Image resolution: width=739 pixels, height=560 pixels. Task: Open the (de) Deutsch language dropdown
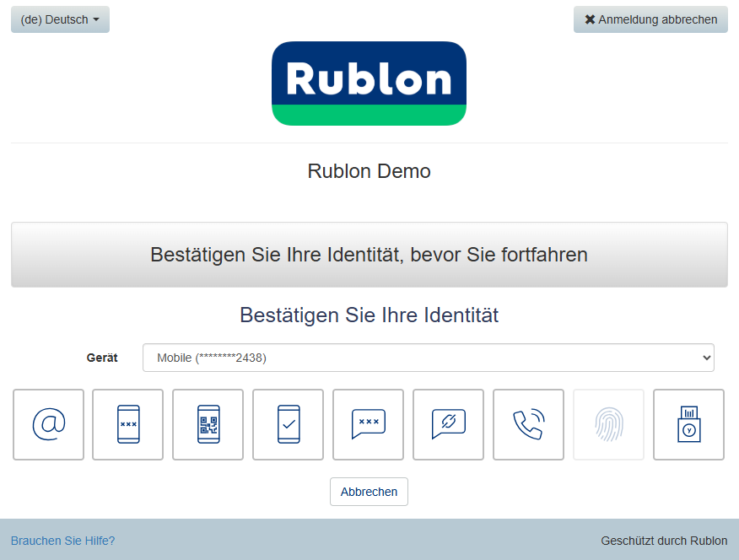click(60, 19)
